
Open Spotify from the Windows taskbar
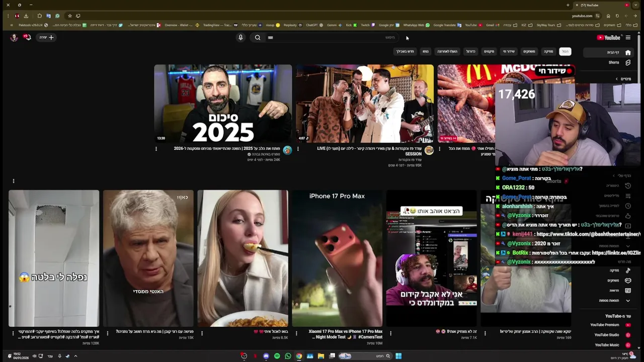(277, 356)
